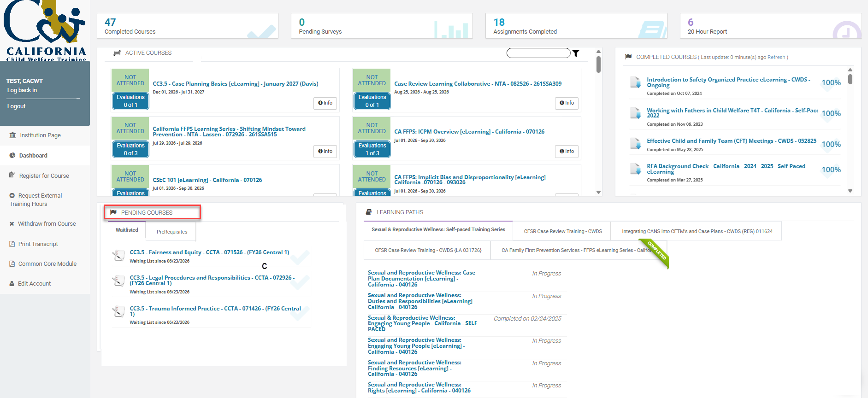Click the Withdraw from Course X icon
Screen dimensions: 868x398
pos(12,224)
